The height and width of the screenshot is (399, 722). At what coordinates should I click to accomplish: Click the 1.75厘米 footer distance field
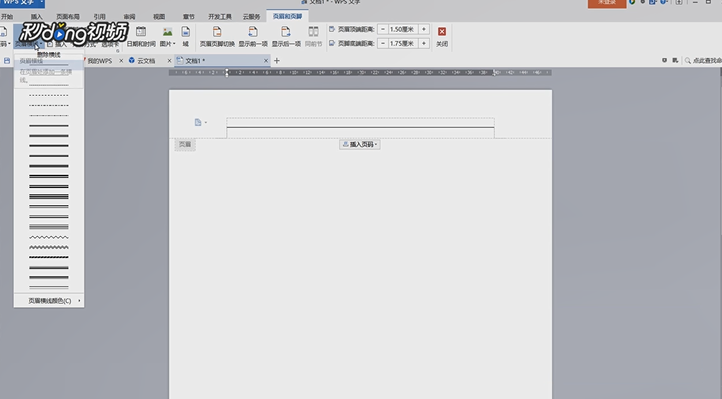click(403, 43)
